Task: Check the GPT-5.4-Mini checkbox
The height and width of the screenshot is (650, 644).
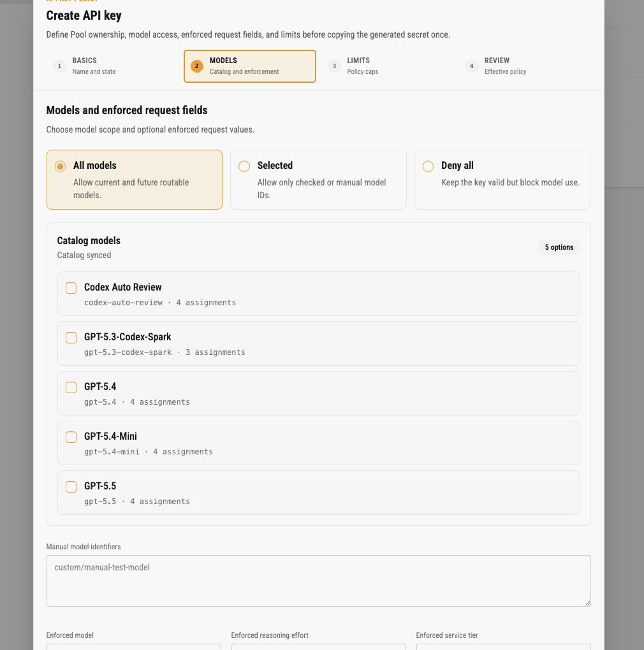Action: (71, 437)
